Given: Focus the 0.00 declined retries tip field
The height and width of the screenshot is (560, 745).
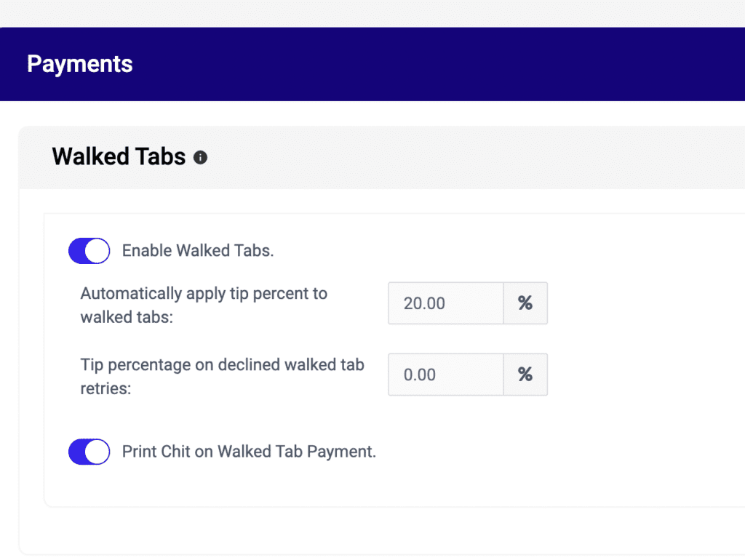Looking at the screenshot, I should (x=446, y=375).
